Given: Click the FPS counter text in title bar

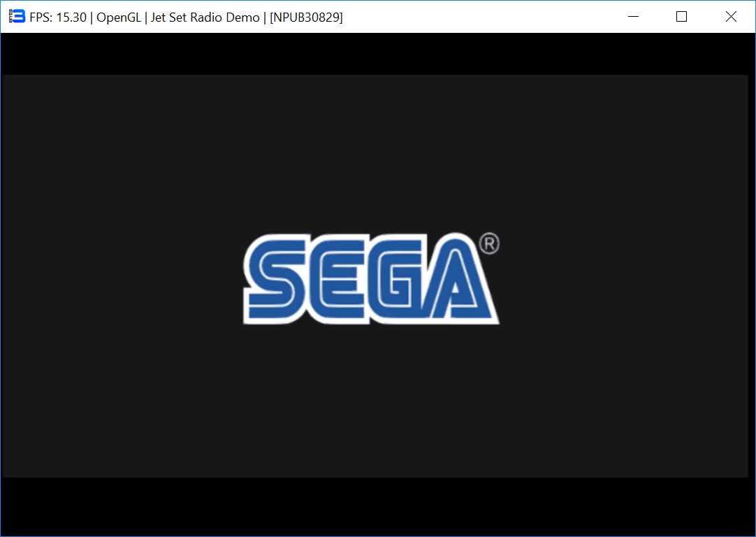Looking at the screenshot, I should pos(58,17).
